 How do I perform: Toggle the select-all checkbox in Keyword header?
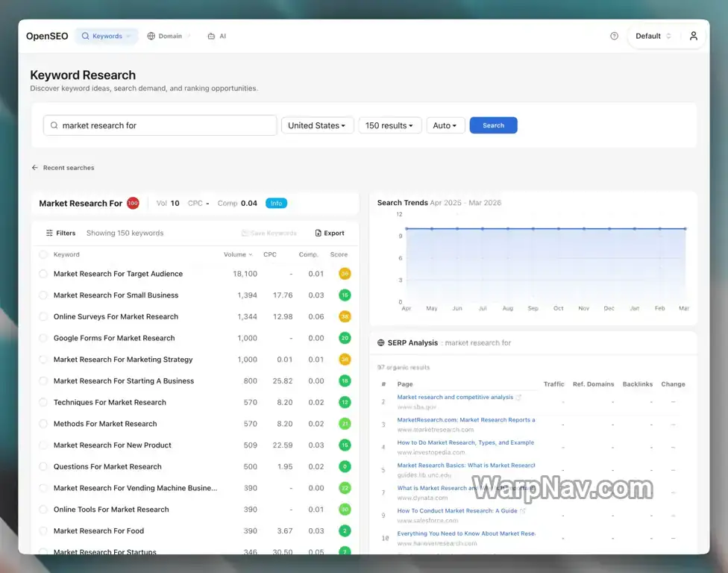tap(43, 254)
